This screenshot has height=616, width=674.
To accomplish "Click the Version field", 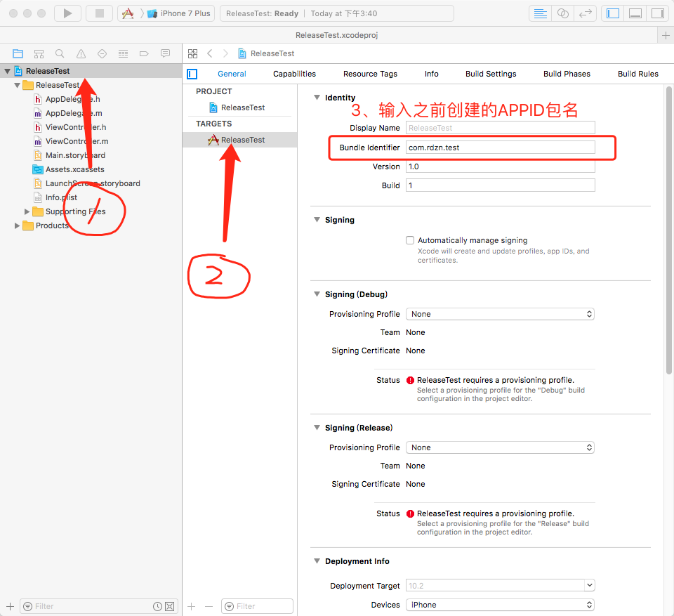I will pyautogui.click(x=501, y=166).
